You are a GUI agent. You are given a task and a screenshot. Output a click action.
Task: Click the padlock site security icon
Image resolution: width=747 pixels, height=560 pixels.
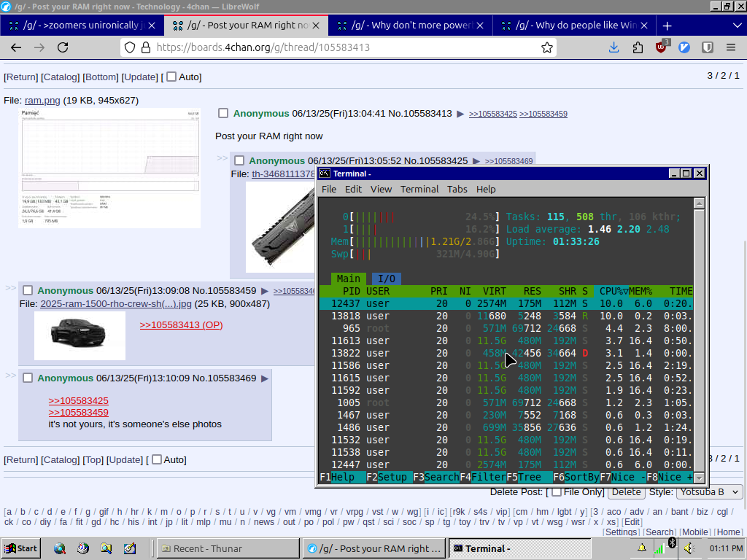pyautogui.click(x=146, y=47)
